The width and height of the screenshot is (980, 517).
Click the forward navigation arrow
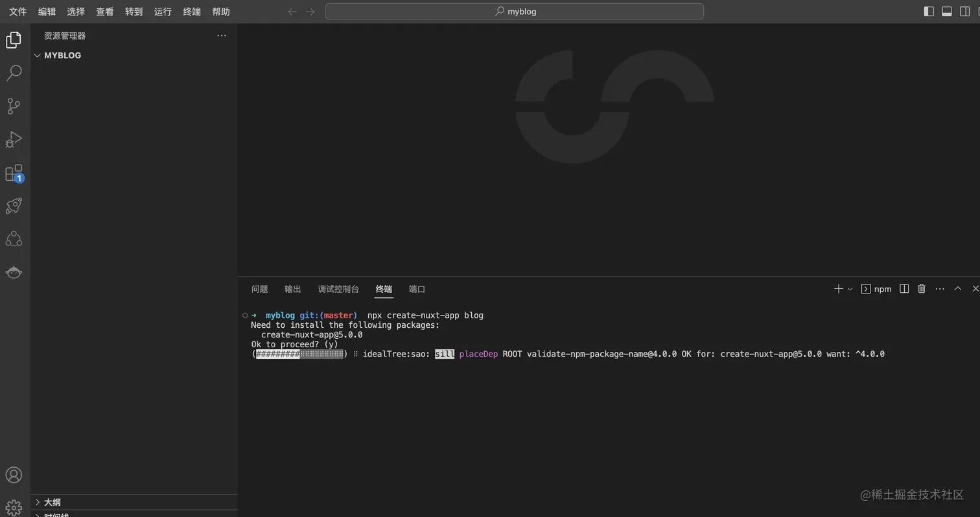pyautogui.click(x=310, y=12)
